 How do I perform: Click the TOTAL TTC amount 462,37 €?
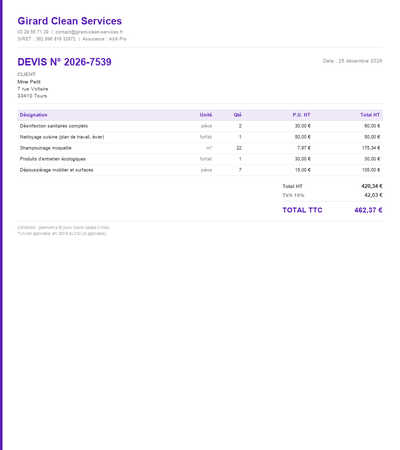coord(368,210)
